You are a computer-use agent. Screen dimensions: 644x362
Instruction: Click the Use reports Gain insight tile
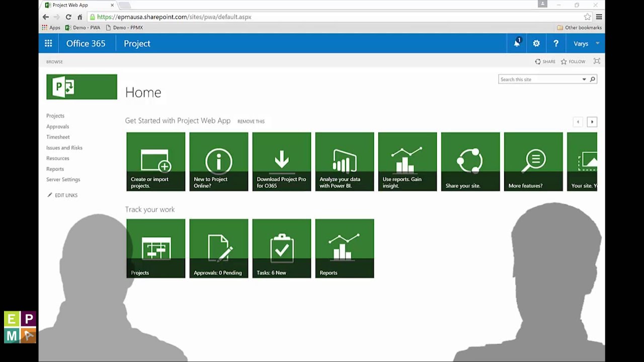pyautogui.click(x=408, y=161)
